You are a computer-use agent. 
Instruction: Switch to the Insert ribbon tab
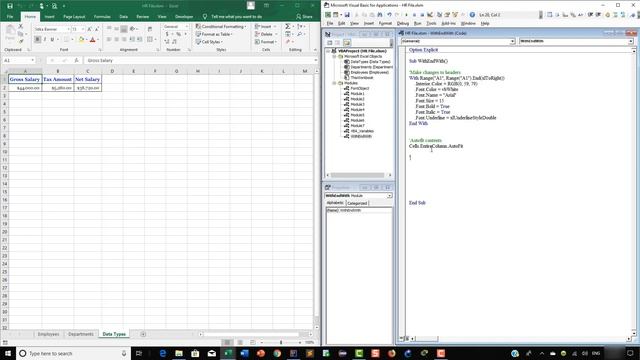49,17
